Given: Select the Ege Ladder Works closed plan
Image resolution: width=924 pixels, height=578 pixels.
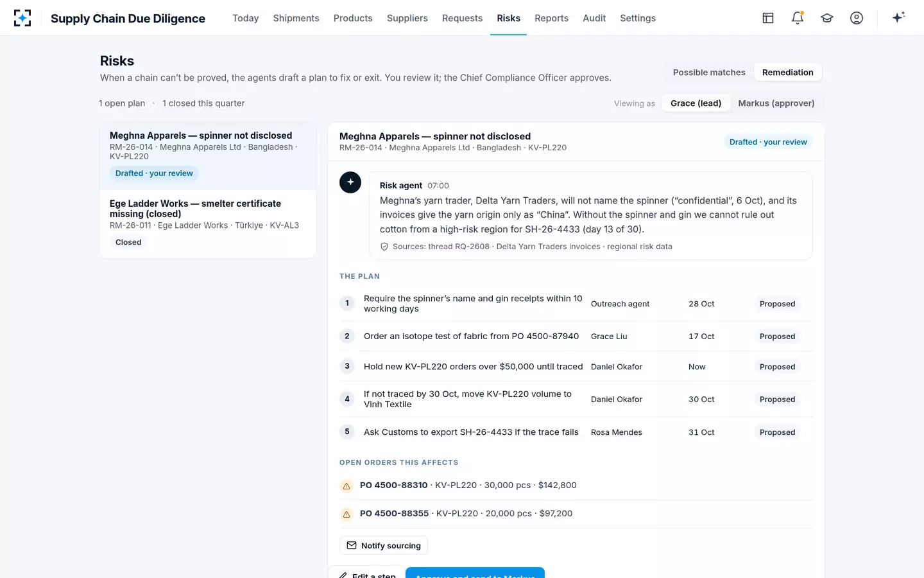Looking at the screenshot, I should pos(208,224).
